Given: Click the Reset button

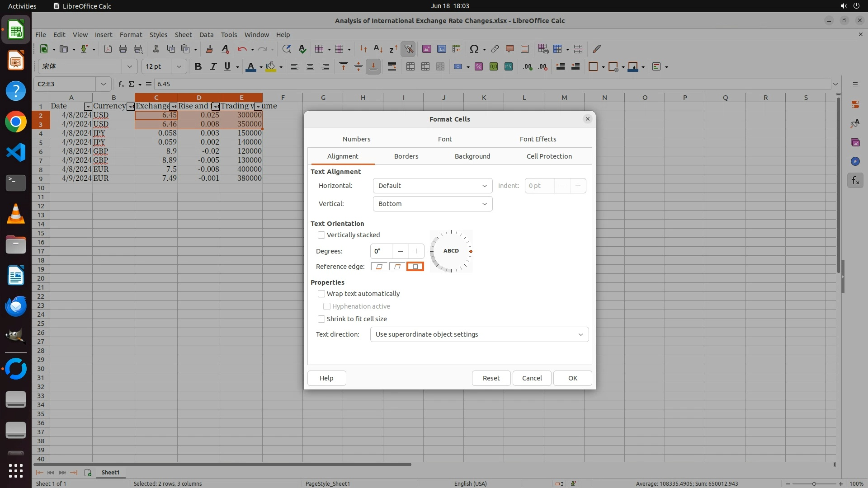Looking at the screenshot, I should (491, 378).
